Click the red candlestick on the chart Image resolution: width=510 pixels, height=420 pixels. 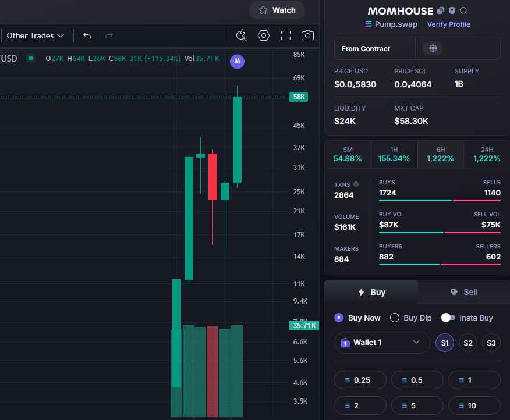click(212, 176)
